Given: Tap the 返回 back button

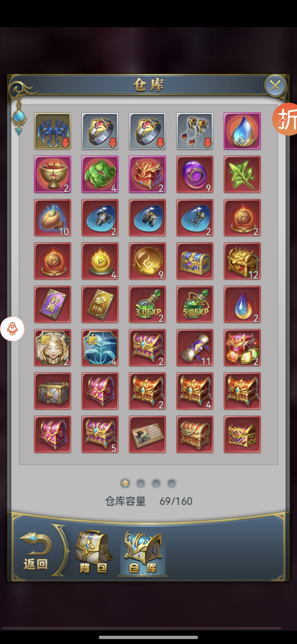Looking at the screenshot, I should tap(36, 552).
